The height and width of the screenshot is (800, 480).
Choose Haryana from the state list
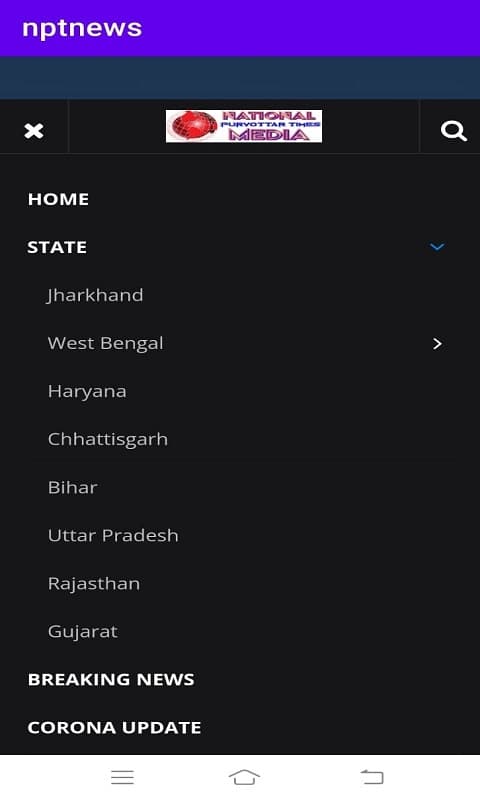[x=87, y=392]
